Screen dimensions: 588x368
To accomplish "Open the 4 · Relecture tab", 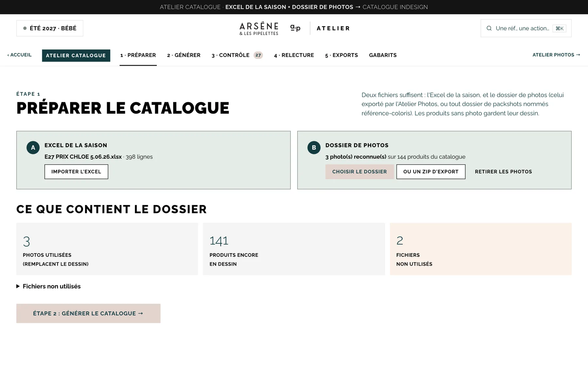I will (294, 55).
